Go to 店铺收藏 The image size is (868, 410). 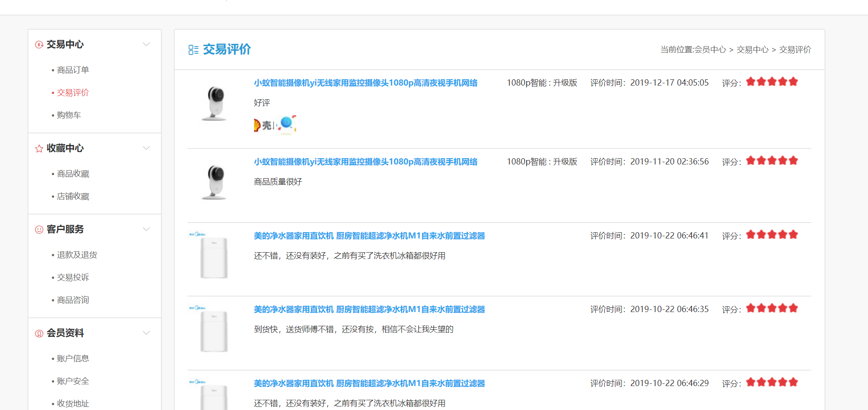[73, 196]
